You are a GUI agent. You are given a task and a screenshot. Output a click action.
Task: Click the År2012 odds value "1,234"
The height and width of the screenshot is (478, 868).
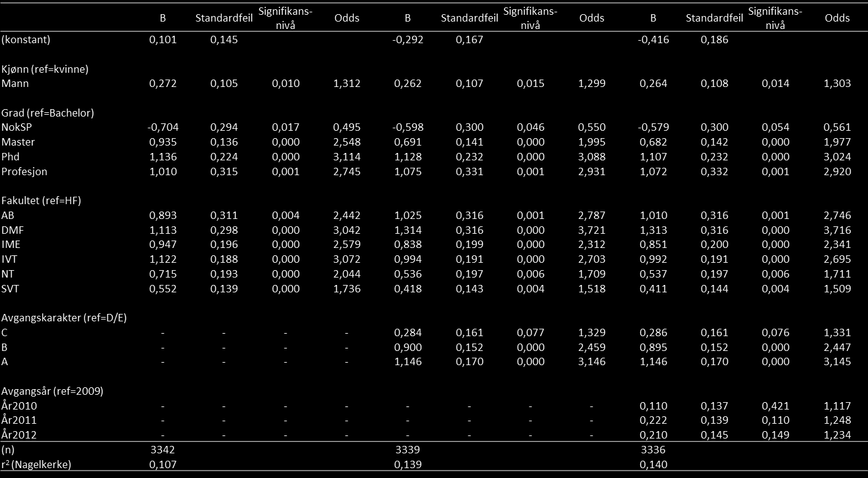[837, 435]
